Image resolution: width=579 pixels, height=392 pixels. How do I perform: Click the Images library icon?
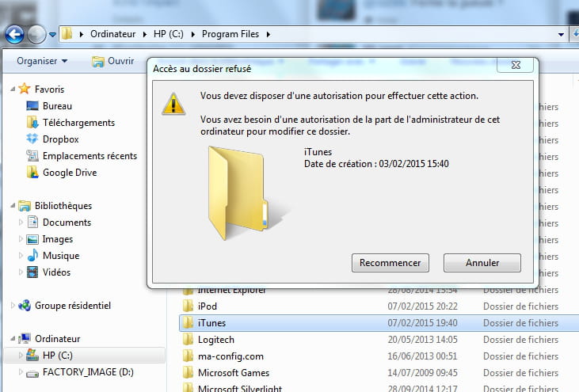tap(32, 239)
